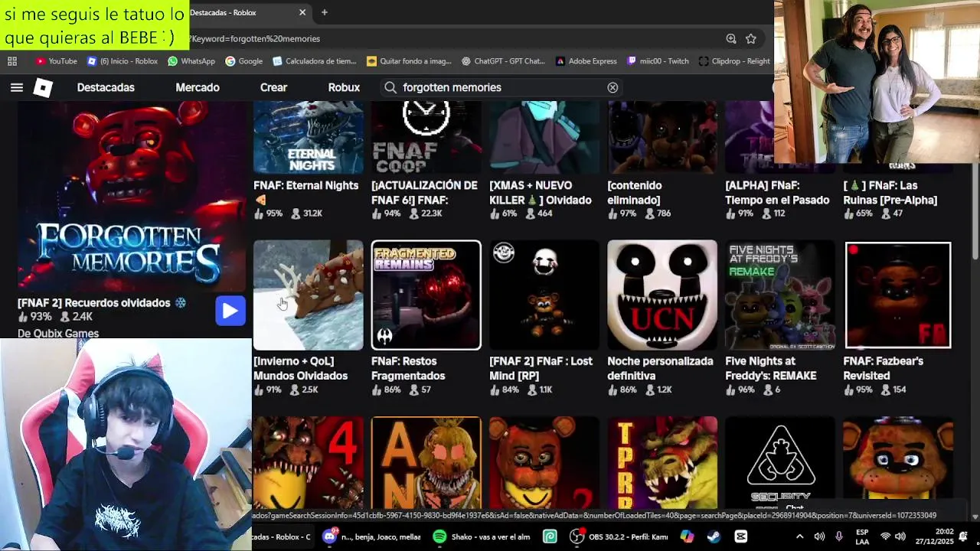Screen dimensions: 980x551
Task: Open the YouTube bookmark
Action: [56, 61]
